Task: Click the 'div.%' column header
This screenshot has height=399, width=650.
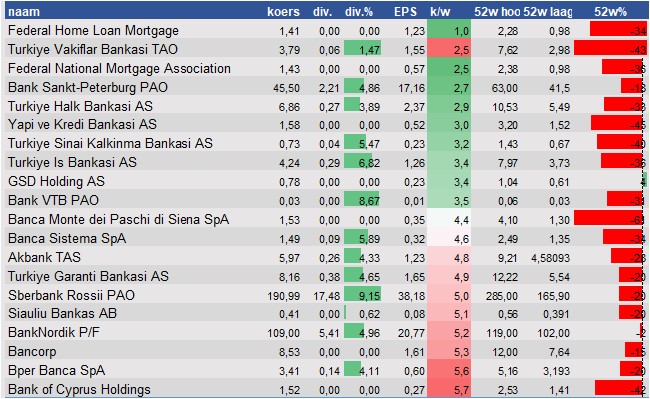Action: tap(359, 12)
